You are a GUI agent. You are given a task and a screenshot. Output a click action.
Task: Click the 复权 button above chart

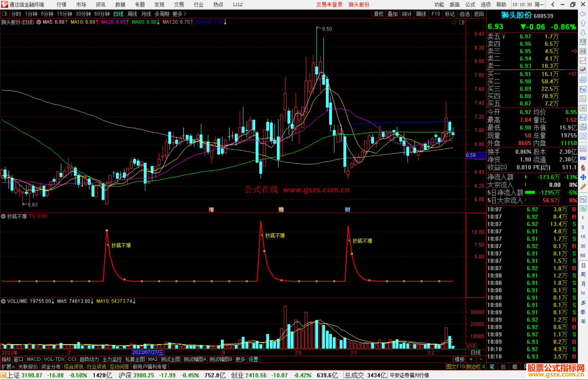[x=378, y=14]
